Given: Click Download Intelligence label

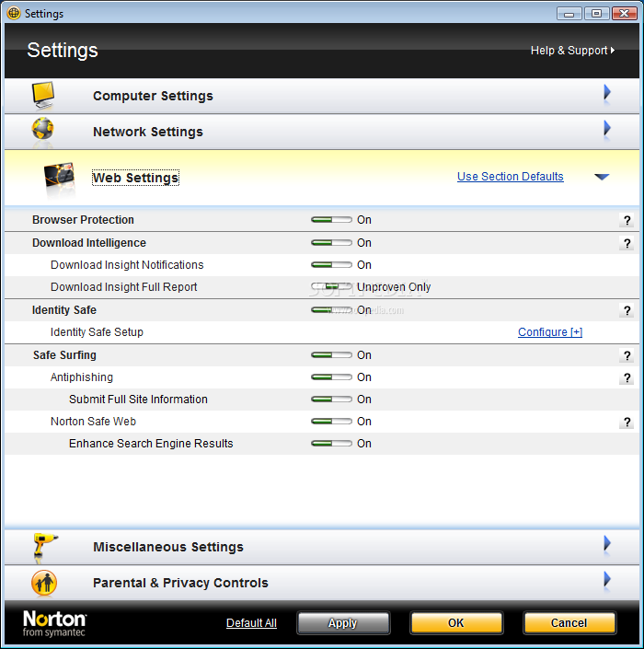Looking at the screenshot, I should pyautogui.click(x=89, y=242).
